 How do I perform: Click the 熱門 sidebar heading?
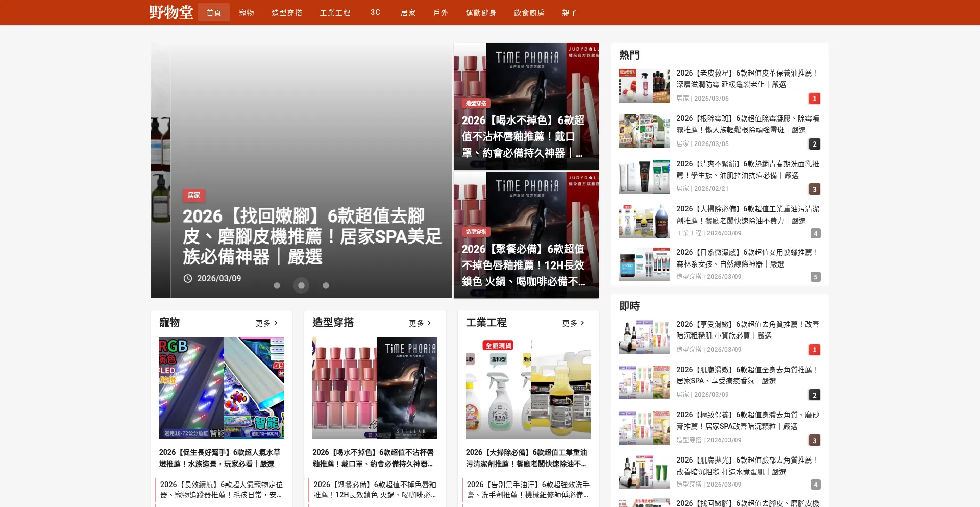[629, 55]
